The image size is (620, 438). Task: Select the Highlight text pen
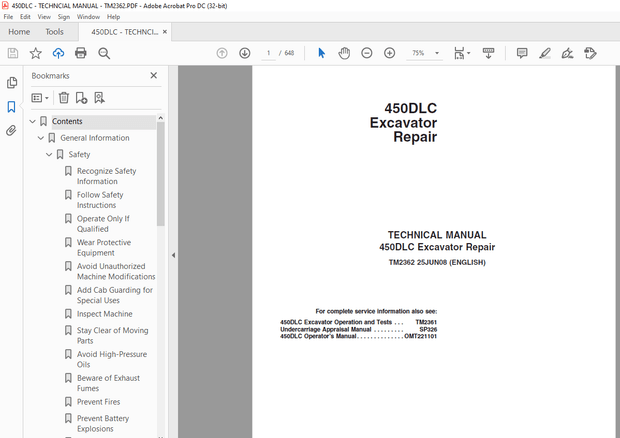click(545, 53)
